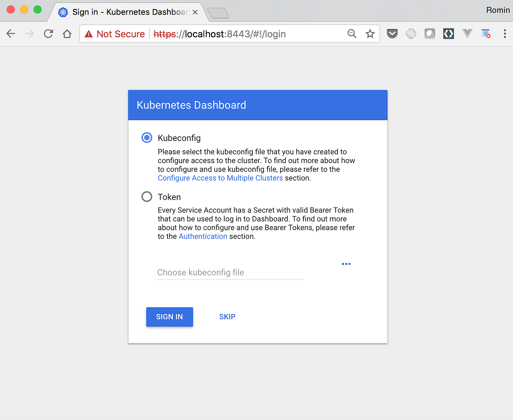Click the Kubernetes favicon in the tab
513x420 pixels.
(63, 12)
